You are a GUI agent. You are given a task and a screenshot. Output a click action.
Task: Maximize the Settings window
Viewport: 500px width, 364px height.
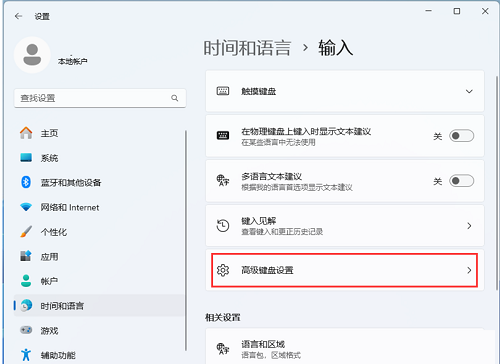[x=457, y=11]
